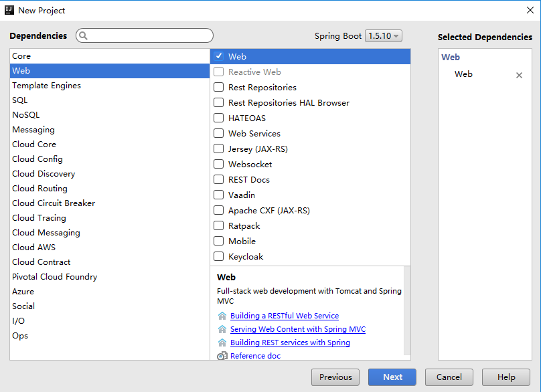Close the New Project dialog
Image resolution: width=541 pixels, height=392 pixels.
pos(528,10)
